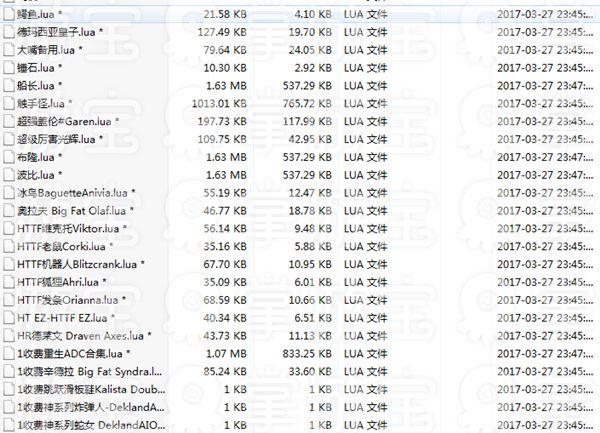Select the file name 锤石.lua

36,68
